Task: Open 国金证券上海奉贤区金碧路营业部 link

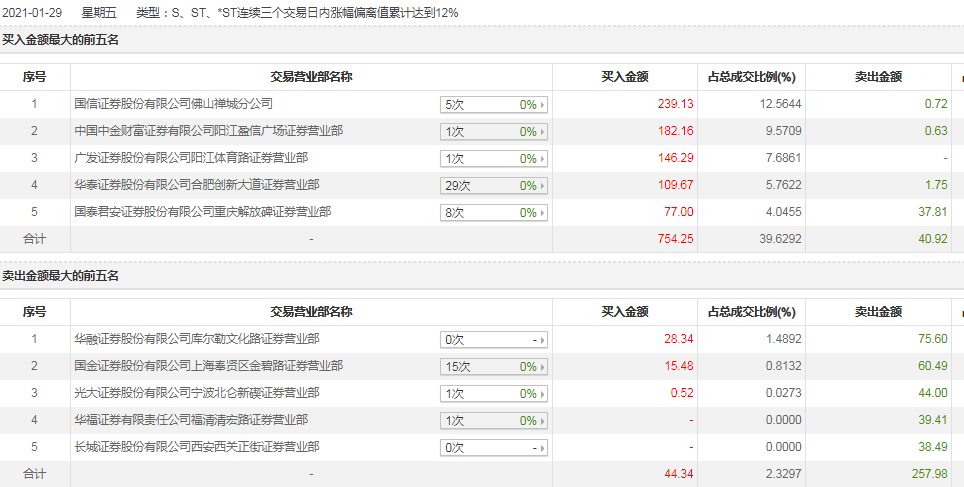Action: (208, 366)
